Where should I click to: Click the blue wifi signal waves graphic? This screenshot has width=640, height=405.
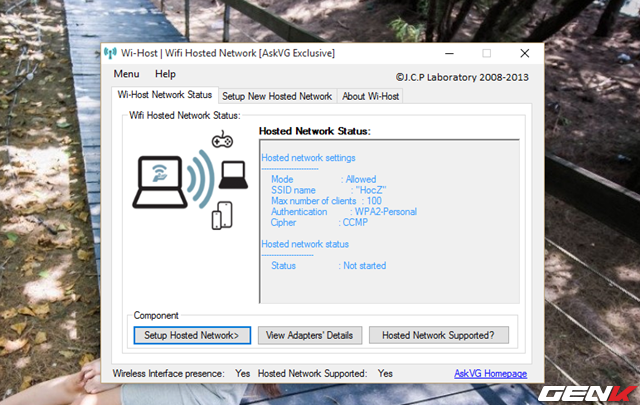(x=200, y=179)
